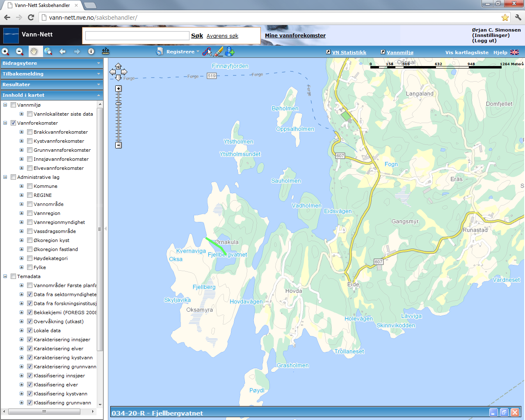Click the minus button on zoom slider
The width and height of the screenshot is (525, 420).
coord(119,145)
